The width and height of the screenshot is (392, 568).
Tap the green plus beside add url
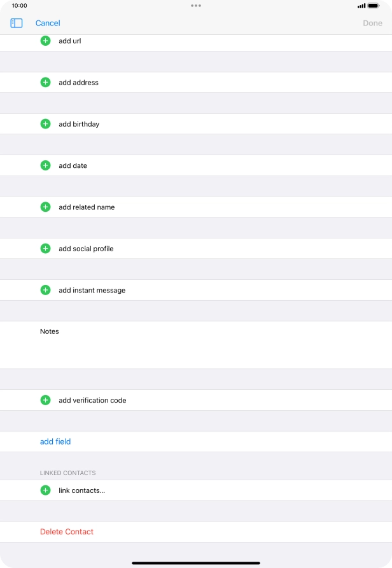click(x=45, y=41)
